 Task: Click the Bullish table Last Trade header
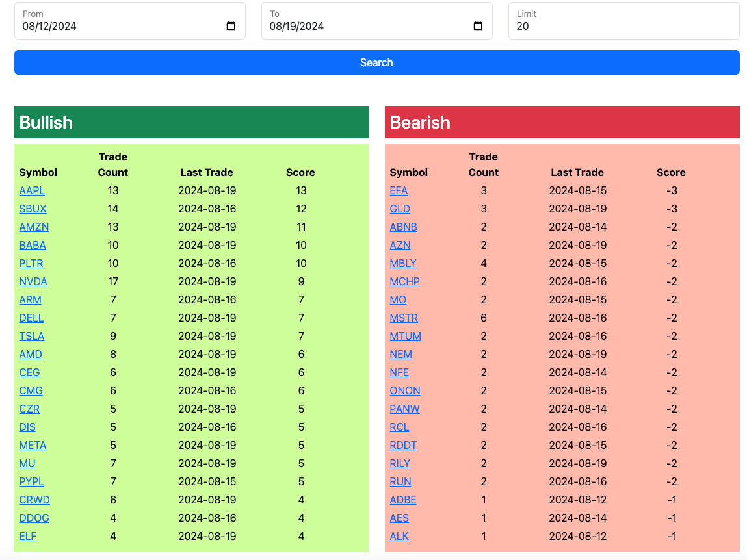(x=207, y=172)
